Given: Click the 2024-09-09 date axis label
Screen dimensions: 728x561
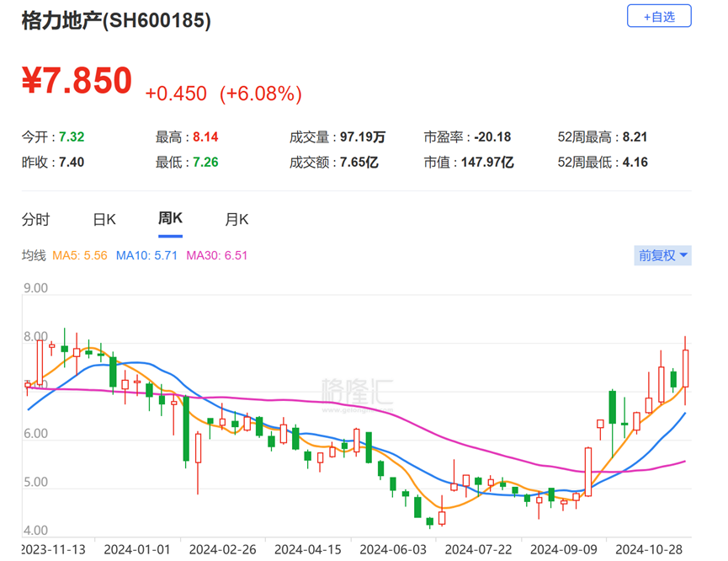Looking at the screenshot, I should pyautogui.click(x=564, y=550).
